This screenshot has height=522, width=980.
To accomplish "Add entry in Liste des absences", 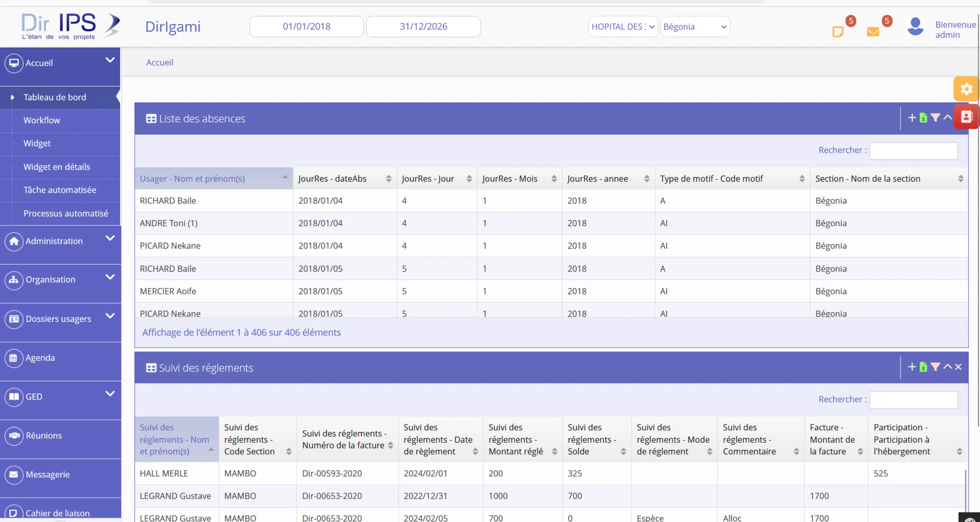I will tap(912, 117).
